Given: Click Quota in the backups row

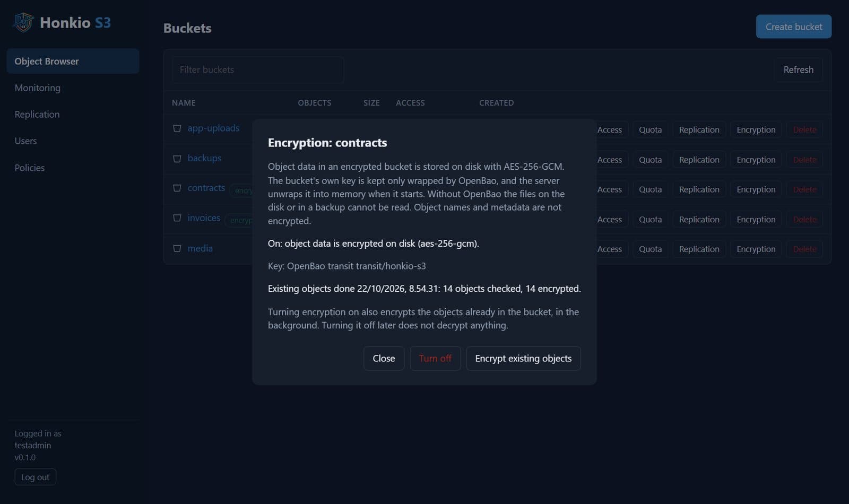Looking at the screenshot, I should 650,160.
